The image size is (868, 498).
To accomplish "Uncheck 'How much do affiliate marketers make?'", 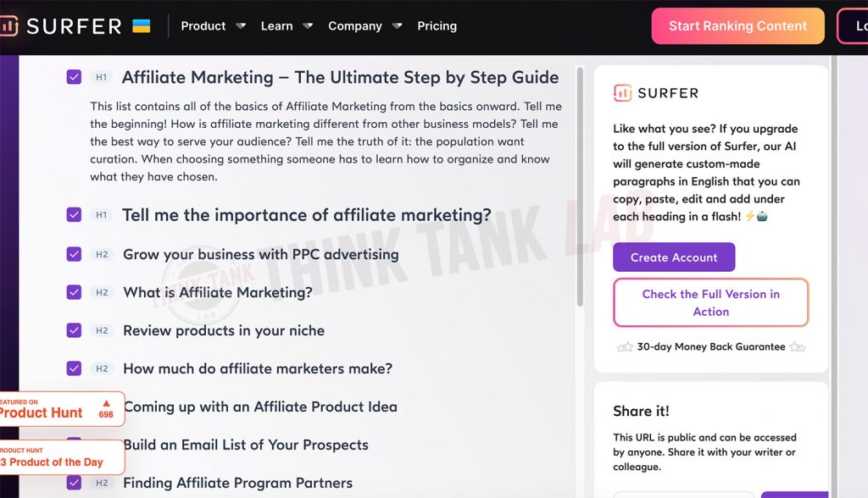I will coord(74,368).
